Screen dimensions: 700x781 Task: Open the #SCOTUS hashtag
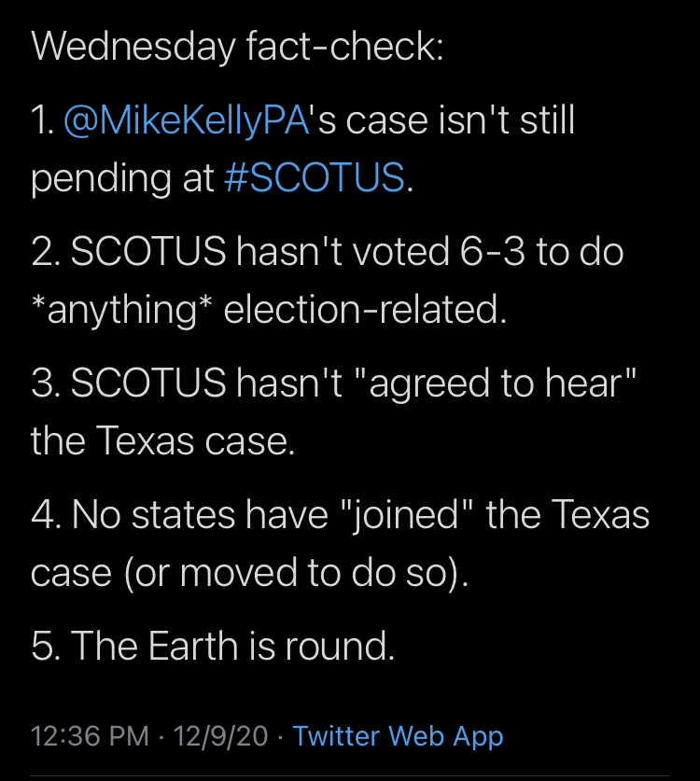pyautogui.click(x=315, y=178)
